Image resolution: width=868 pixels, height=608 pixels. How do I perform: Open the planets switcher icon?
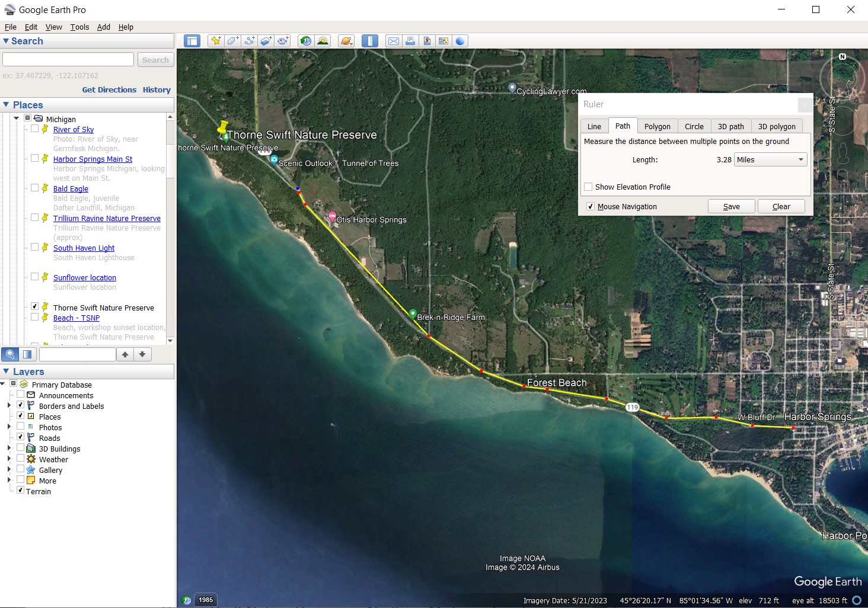(346, 41)
